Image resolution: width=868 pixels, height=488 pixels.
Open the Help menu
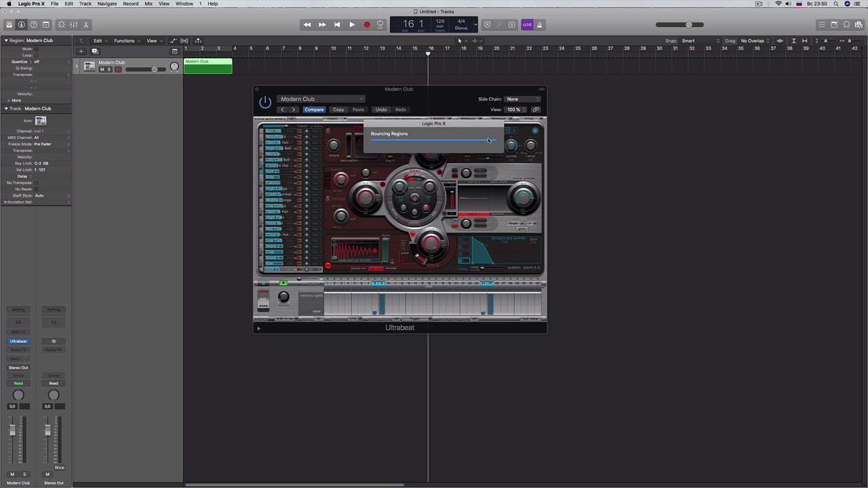click(x=212, y=4)
